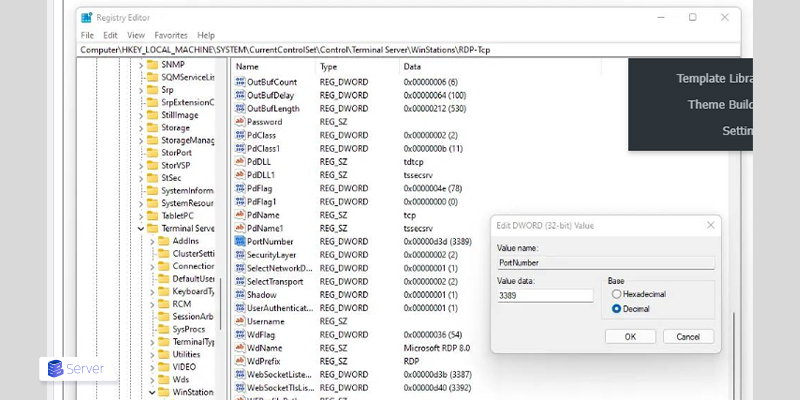The height and width of the screenshot is (400, 800).
Task: Click the 0x00000d3d (3389) data cell
Action: tap(437, 241)
